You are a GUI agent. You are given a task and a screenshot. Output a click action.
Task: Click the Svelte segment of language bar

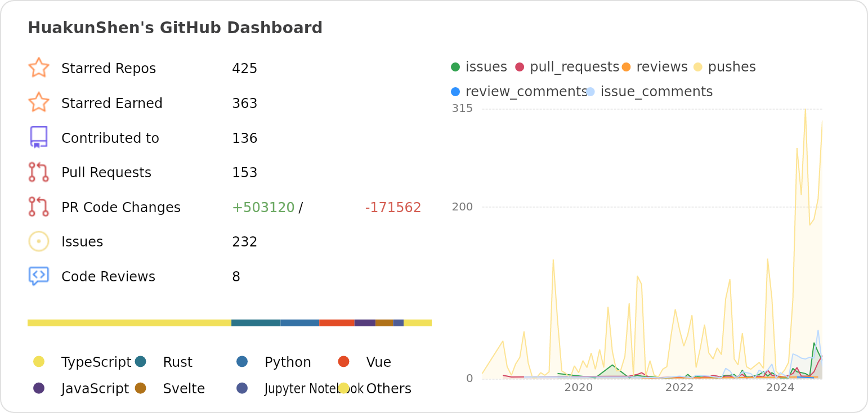point(384,323)
